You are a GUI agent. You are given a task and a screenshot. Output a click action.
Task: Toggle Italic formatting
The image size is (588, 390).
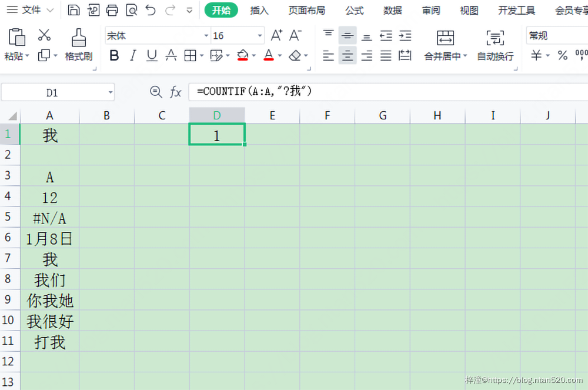point(133,55)
